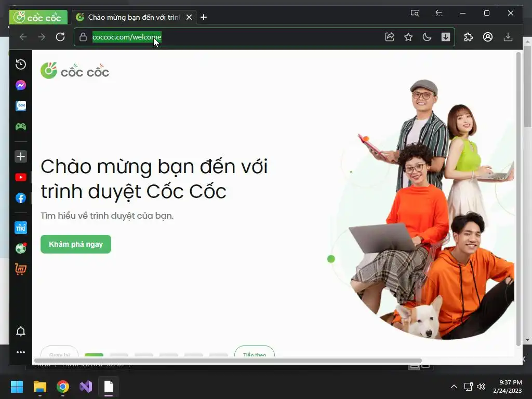Image resolution: width=532 pixels, height=399 pixels.
Task: Go forward to the next page
Action: coord(42,37)
